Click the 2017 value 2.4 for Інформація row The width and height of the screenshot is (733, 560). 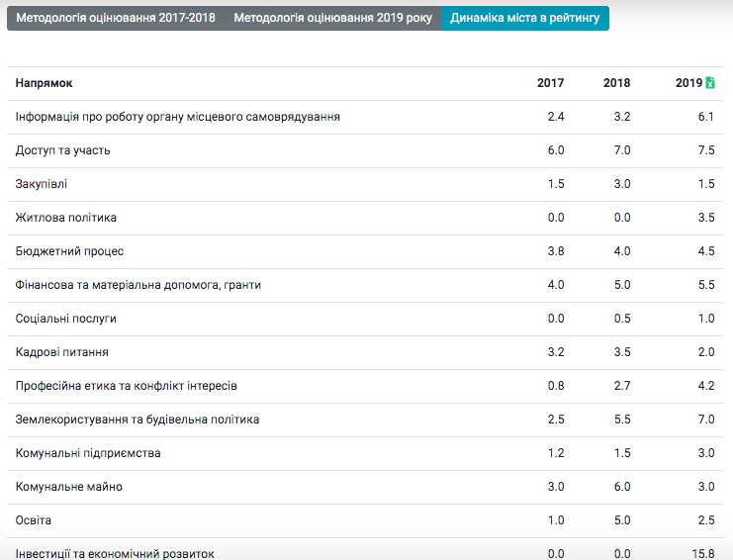[x=556, y=117]
